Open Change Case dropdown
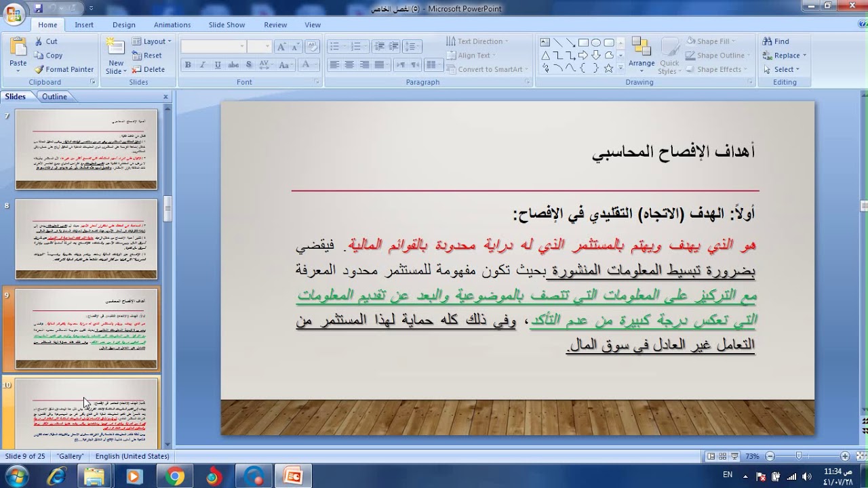Viewport: 868px width, 488px height. [285, 65]
